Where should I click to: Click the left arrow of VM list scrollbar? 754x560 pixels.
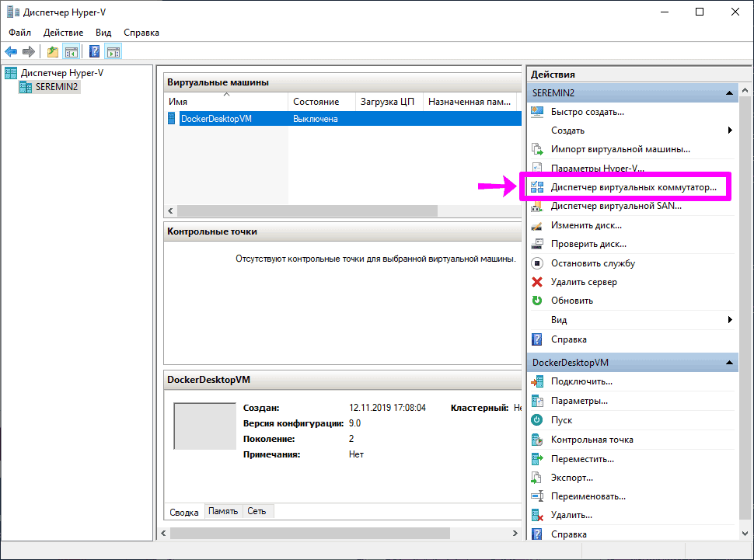tap(170, 210)
